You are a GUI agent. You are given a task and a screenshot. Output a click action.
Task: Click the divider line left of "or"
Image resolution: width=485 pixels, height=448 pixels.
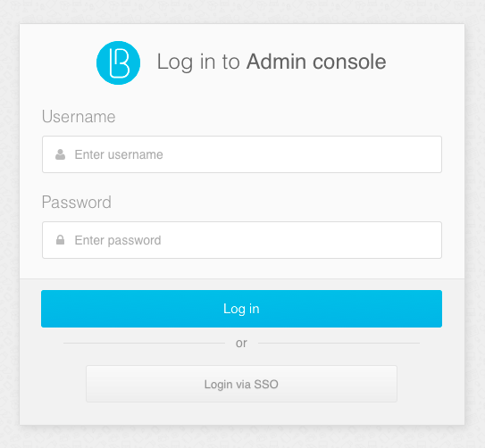[x=144, y=343]
